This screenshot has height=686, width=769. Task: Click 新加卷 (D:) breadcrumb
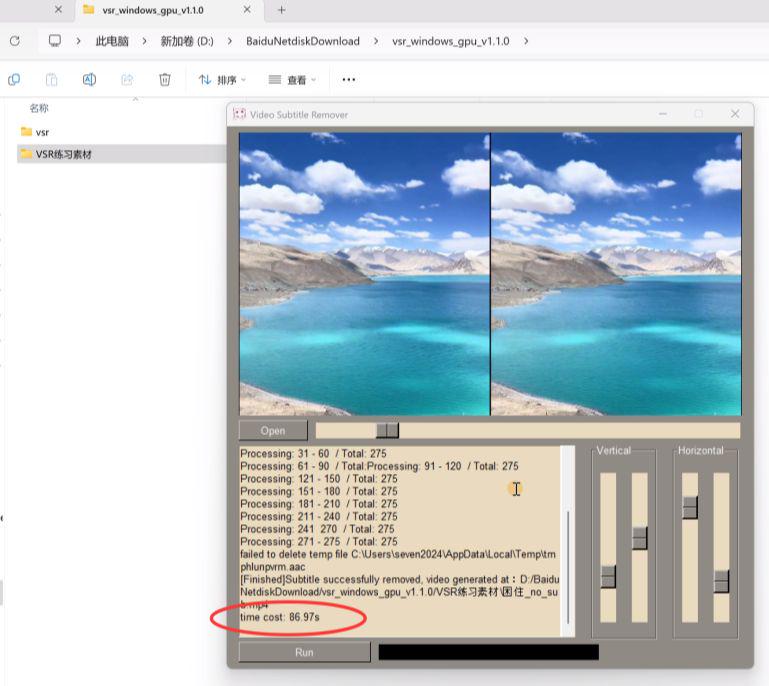187,41
